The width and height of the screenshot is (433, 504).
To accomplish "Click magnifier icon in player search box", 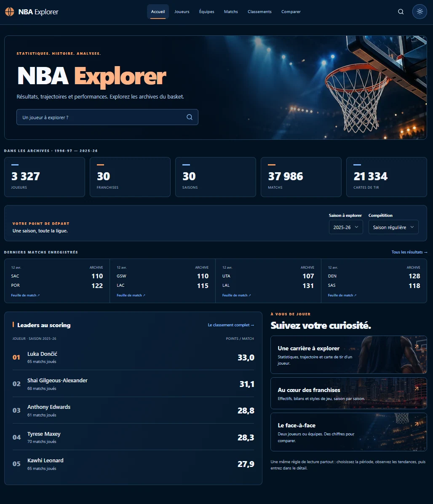I will coord(190,117).
